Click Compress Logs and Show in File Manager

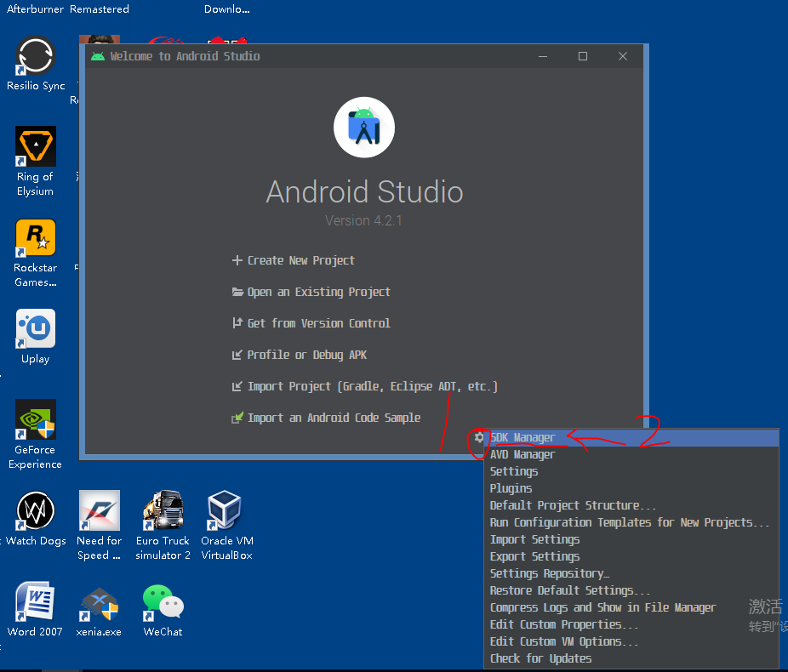tap(631, 608)
